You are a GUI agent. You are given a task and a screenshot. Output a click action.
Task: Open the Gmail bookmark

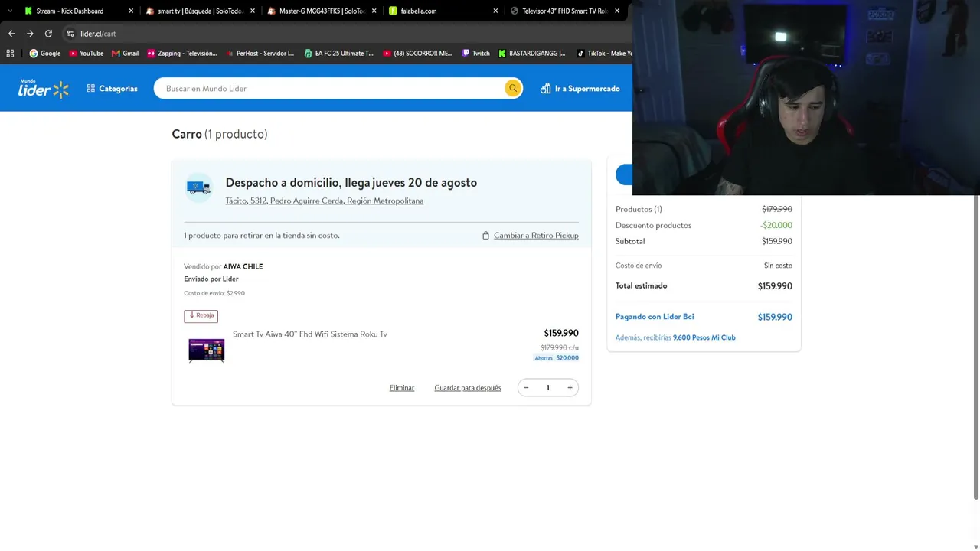[x=125, y=54]
